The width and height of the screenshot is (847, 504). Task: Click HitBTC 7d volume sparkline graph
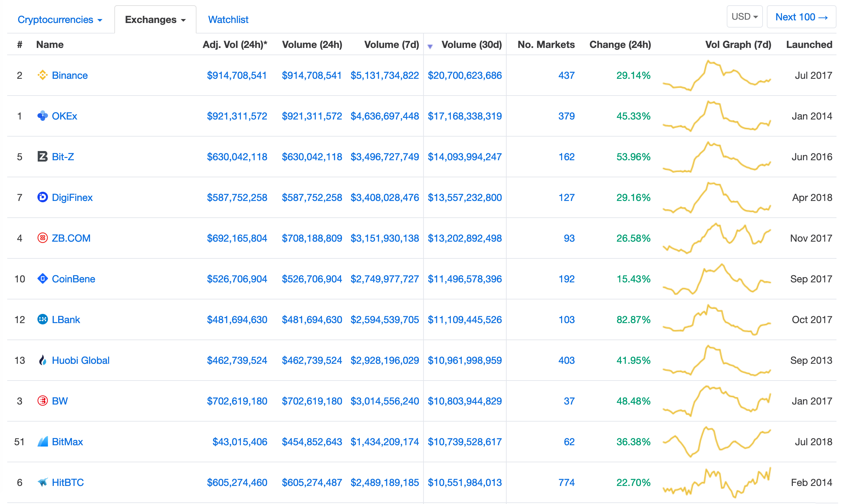coord(717,483)
